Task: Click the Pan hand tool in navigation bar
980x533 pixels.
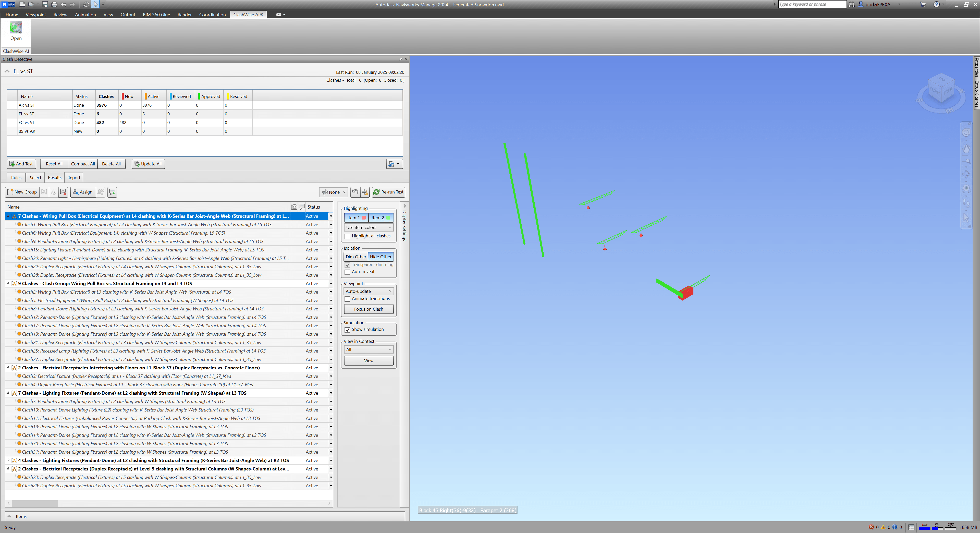Action: point(966,148)
